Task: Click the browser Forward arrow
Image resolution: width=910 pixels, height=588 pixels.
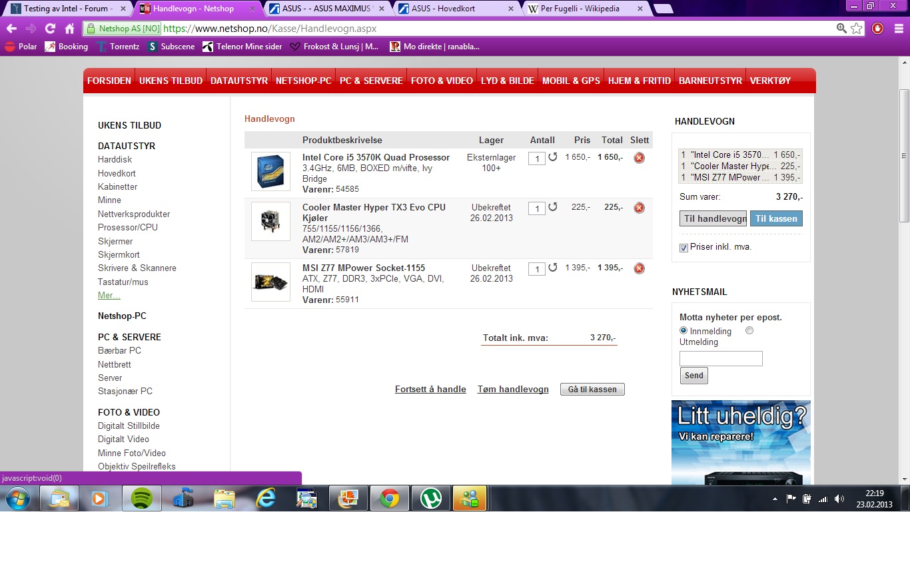Action: 31,29
